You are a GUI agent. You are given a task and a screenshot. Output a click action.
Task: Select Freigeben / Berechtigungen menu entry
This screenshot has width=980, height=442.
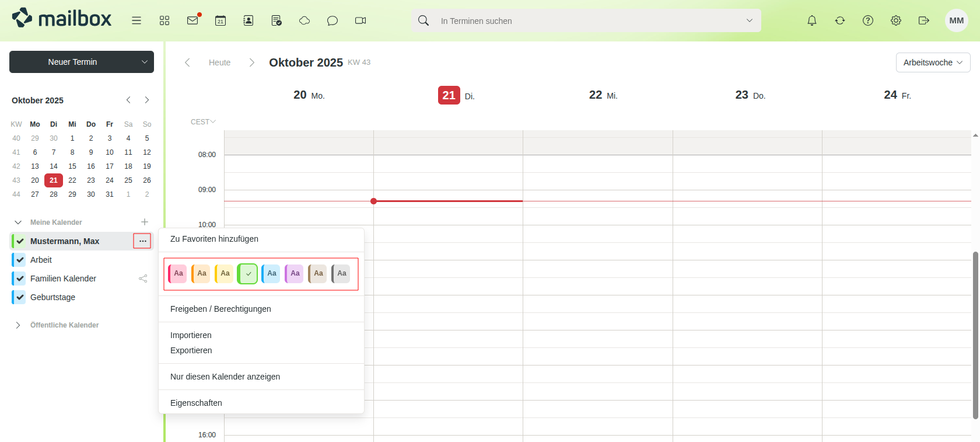pyautogui.click(x=220, y=309)
